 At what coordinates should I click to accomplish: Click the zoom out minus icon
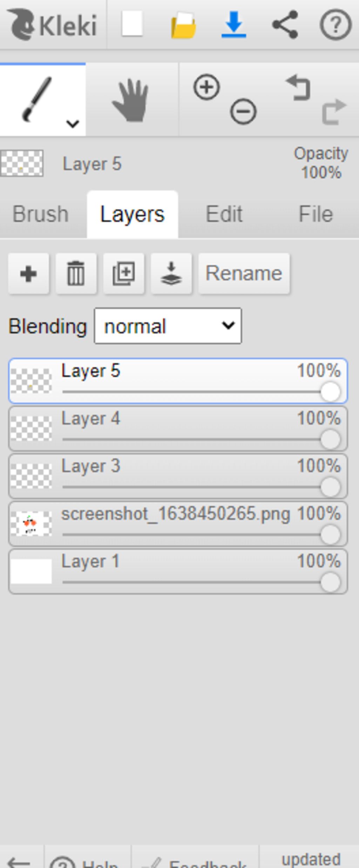pos(243,112)
